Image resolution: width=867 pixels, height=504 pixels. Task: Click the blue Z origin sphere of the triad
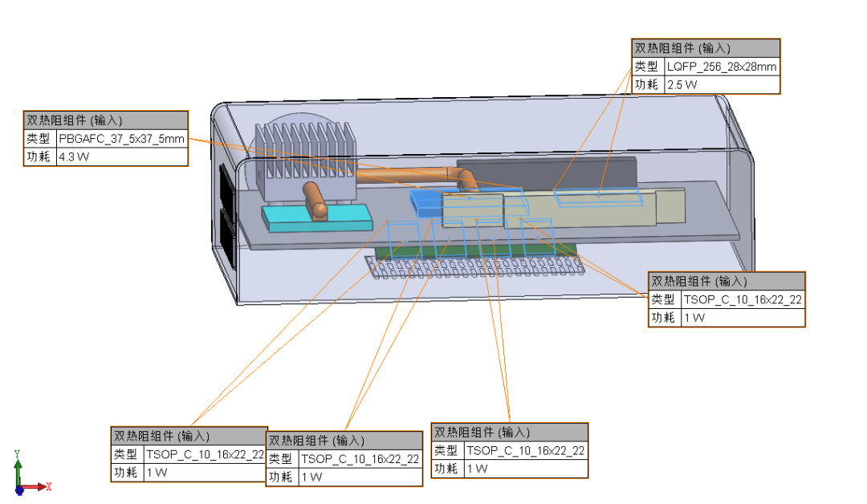pos(18,490)
